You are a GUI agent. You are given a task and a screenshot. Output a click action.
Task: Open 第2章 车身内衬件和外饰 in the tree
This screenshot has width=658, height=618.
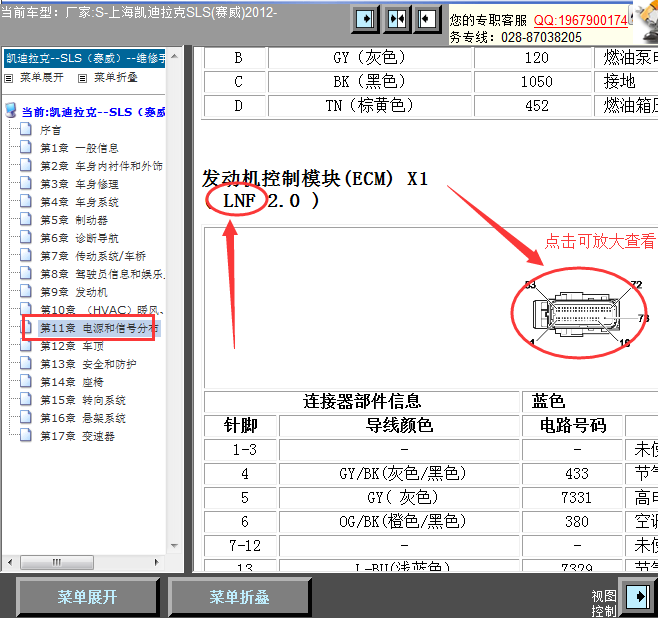[x=101, y=166]
